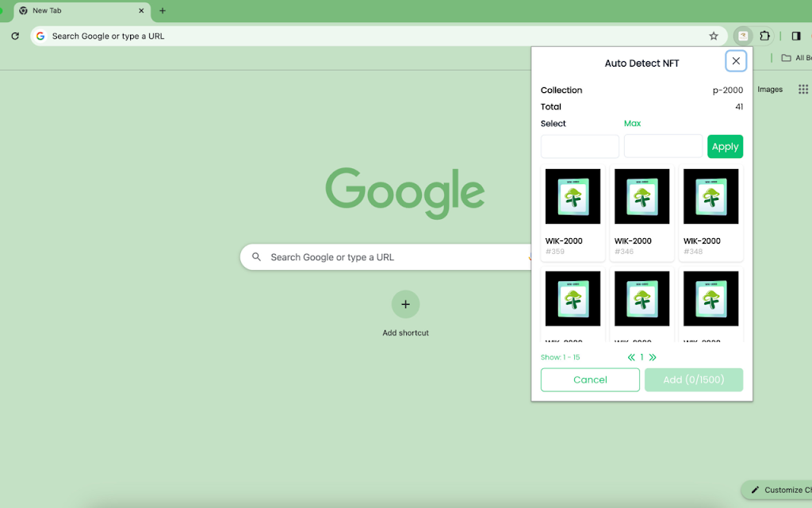This screenshot has width=812, height=508.
Task: Click the Max link
Action: tap(632, 123)
